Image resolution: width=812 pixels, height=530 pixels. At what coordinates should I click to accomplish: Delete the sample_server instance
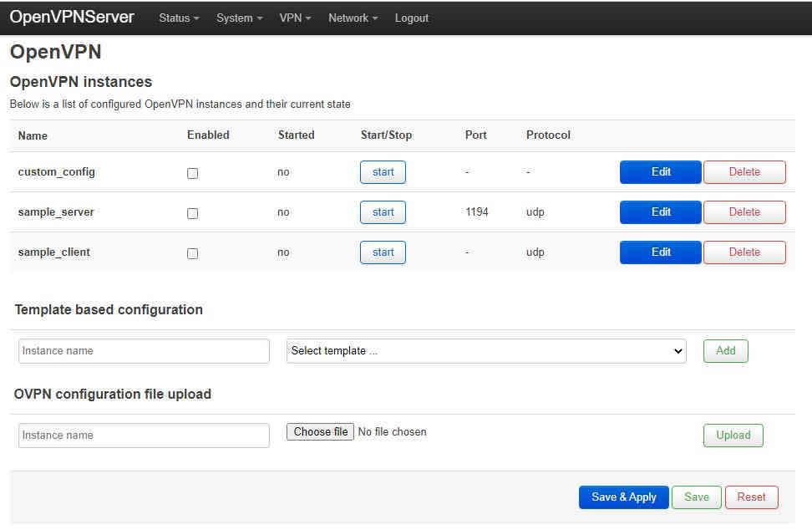point(744,211)
